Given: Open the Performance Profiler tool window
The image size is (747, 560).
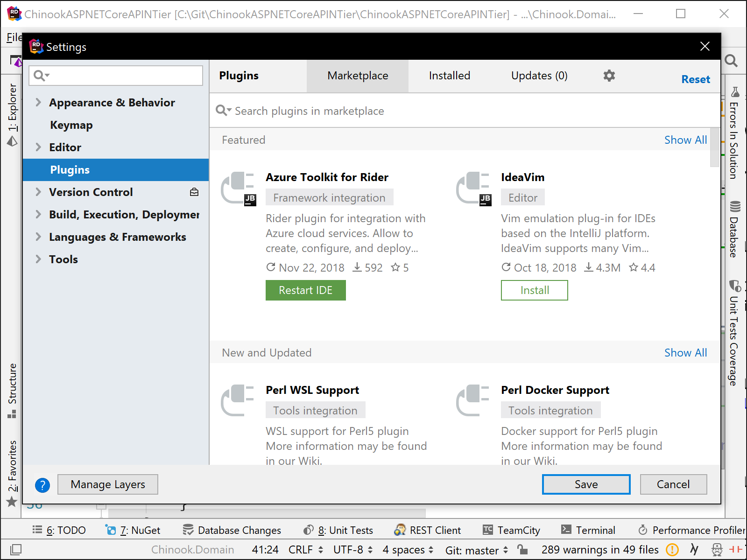Looking at the screenshot, I should tap(692, 530).
